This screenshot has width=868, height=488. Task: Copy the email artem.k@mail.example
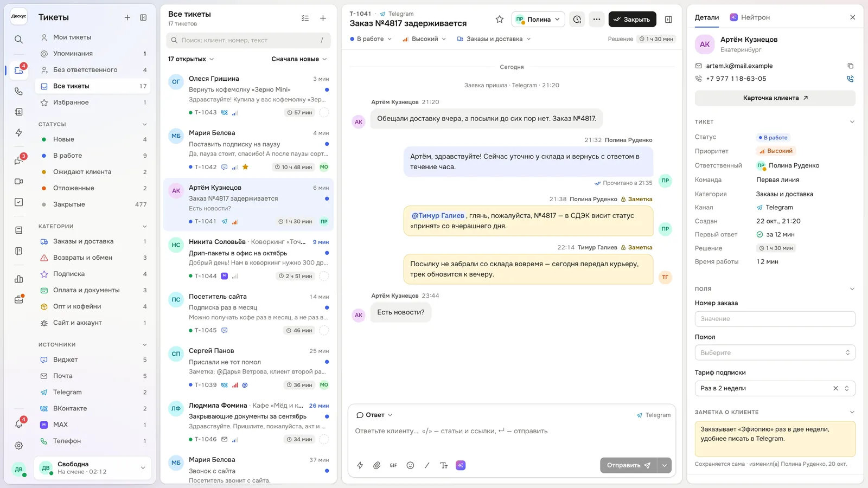coord(850,66)
